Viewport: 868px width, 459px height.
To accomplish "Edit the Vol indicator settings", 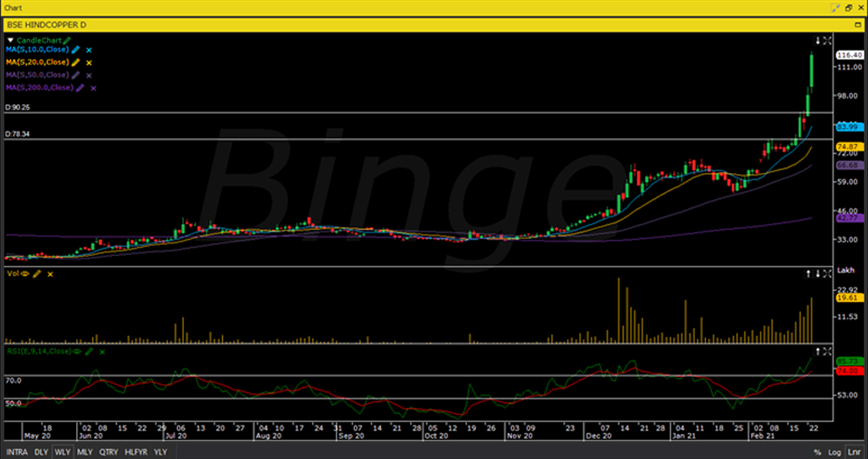I will tap(37, 273).
